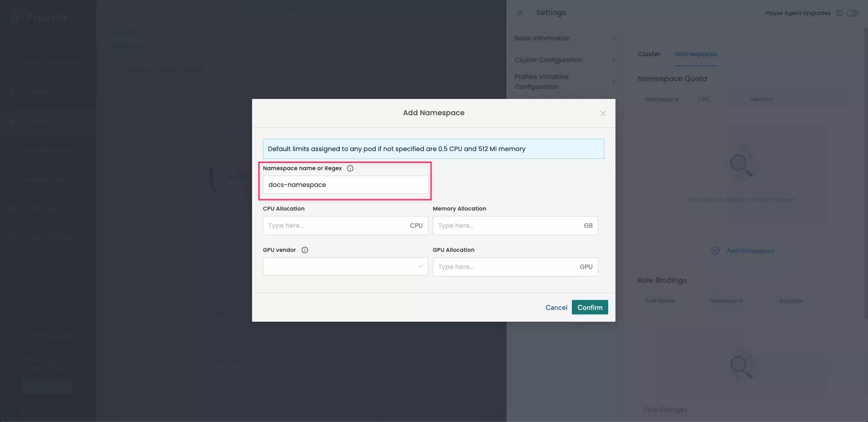
Task: Click the plus icon beside Add Namespace
Action: [715, 250]
